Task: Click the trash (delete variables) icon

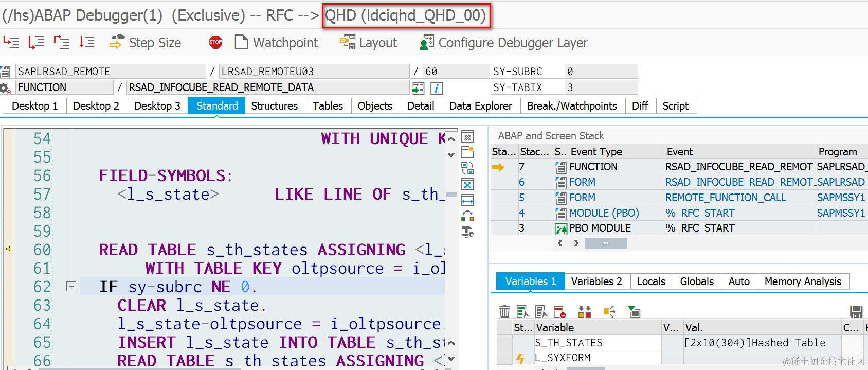Action: [x=504, y=311]
